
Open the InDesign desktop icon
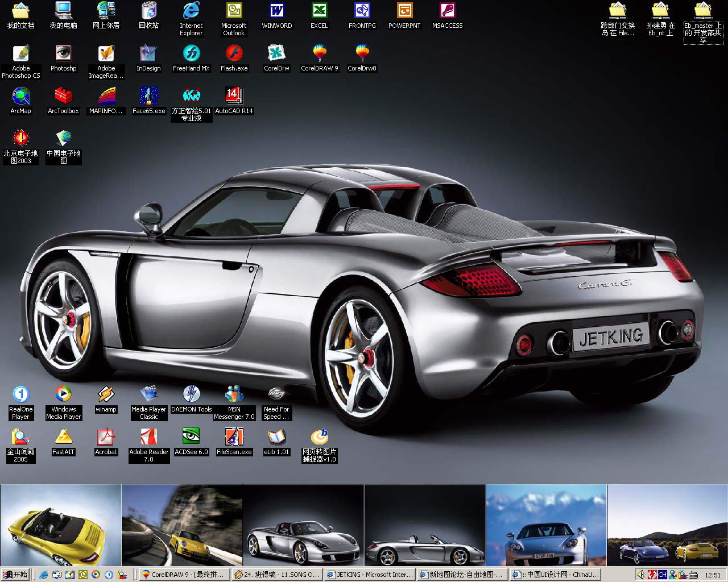(x=148, y=53)
